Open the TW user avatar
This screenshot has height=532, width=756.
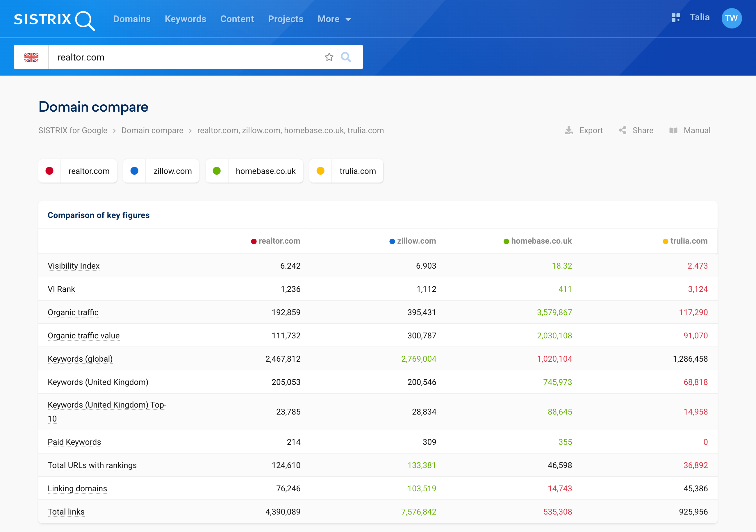(731, 18)
